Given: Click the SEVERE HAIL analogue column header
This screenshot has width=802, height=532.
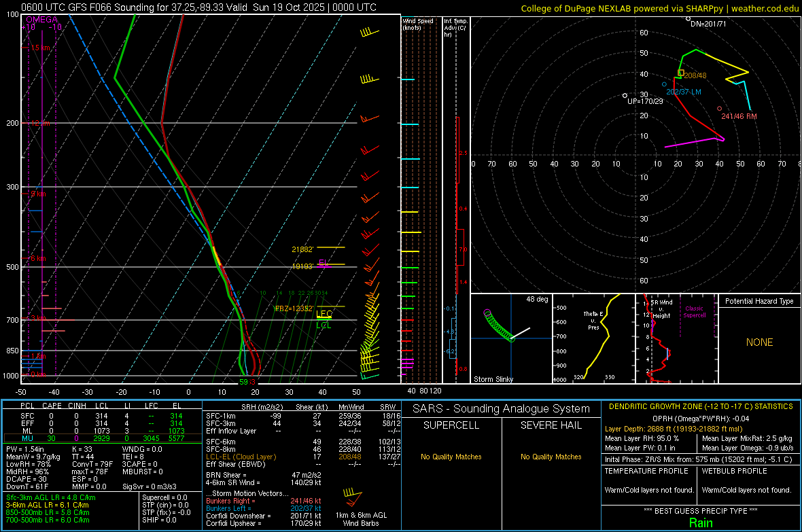Looking at the screenshot, I should pos(551,425).
